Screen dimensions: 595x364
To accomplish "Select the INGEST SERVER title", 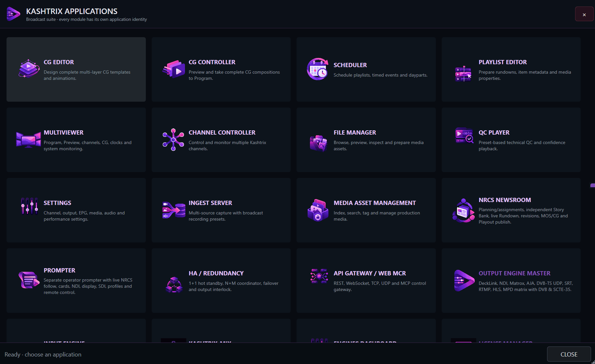I will coord(210,203).
